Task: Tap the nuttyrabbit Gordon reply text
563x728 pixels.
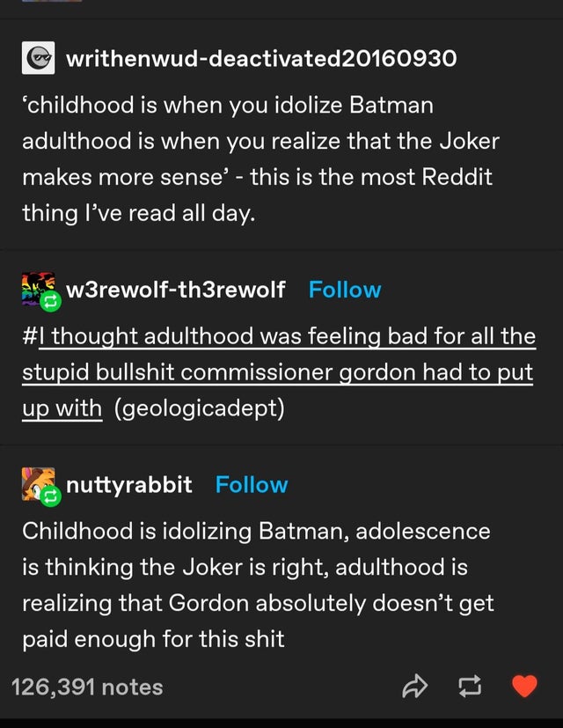Action: (x=258, y=585)
